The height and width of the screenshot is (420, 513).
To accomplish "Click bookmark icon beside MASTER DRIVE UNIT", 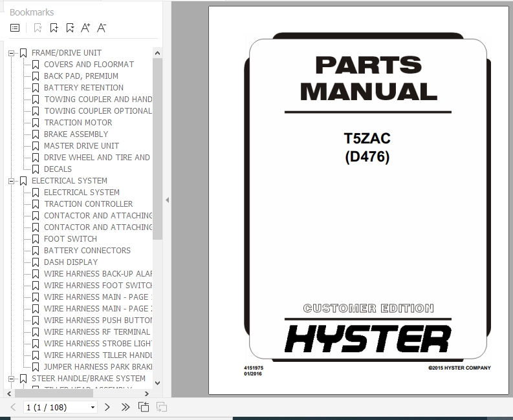I will pyautogui.click(x=36, y=146).
